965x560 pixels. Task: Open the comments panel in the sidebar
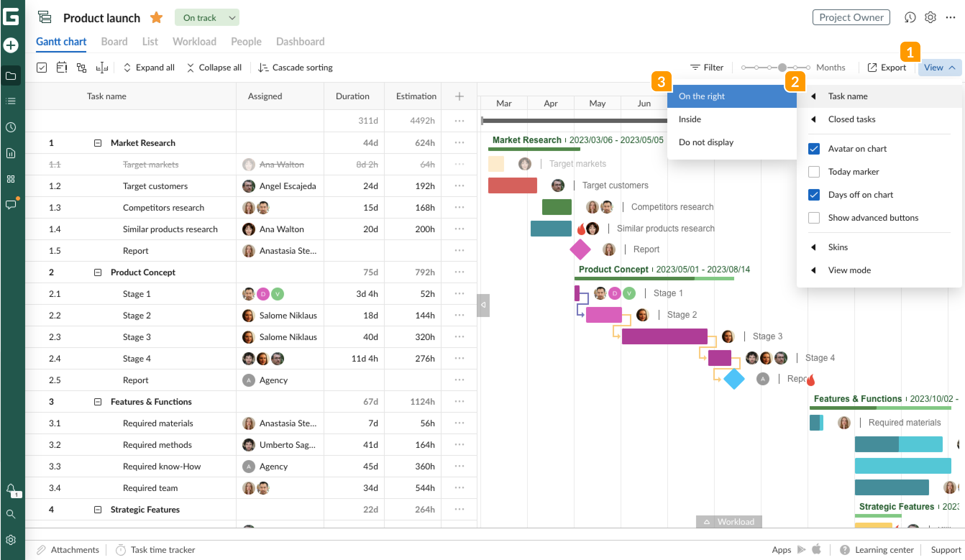pos(11,205)
